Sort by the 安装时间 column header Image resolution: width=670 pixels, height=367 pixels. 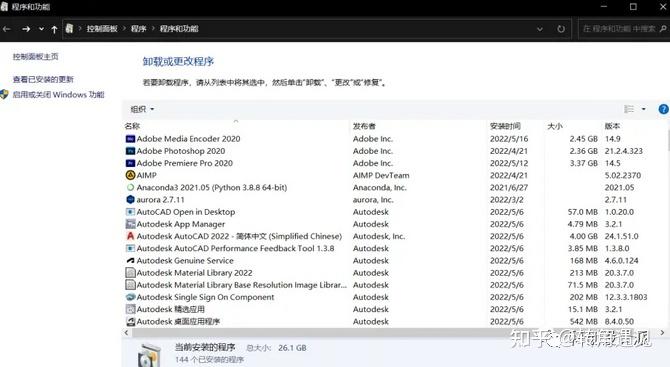coord(505,126)
